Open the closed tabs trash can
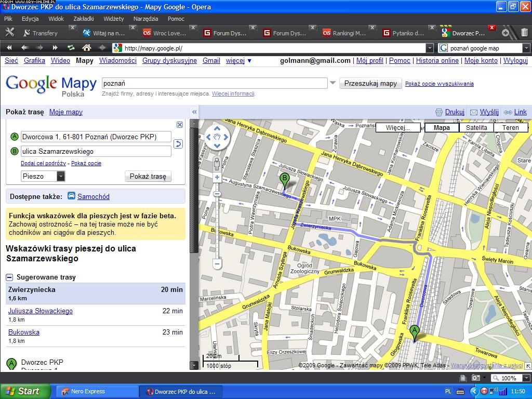Screen dimensions: 532x399 524,32
